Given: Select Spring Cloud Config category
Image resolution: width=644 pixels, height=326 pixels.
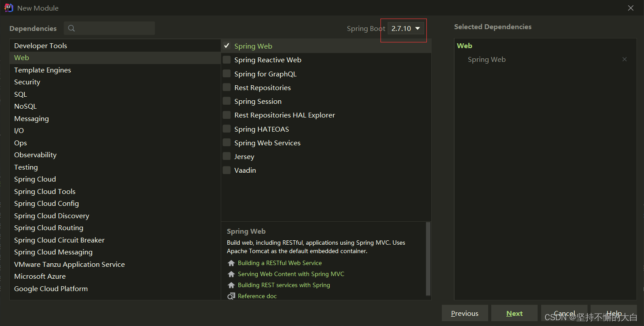Looking at the screenshot, I should point(115,204).
